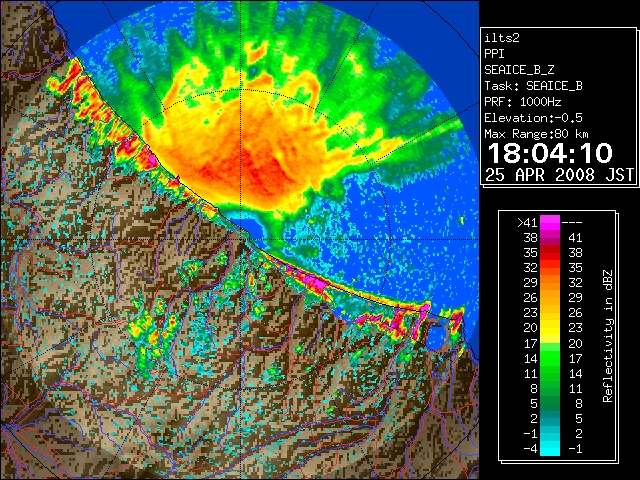
Task: Click the 'PRF: 1000Hz' entry
Action: 523,102
